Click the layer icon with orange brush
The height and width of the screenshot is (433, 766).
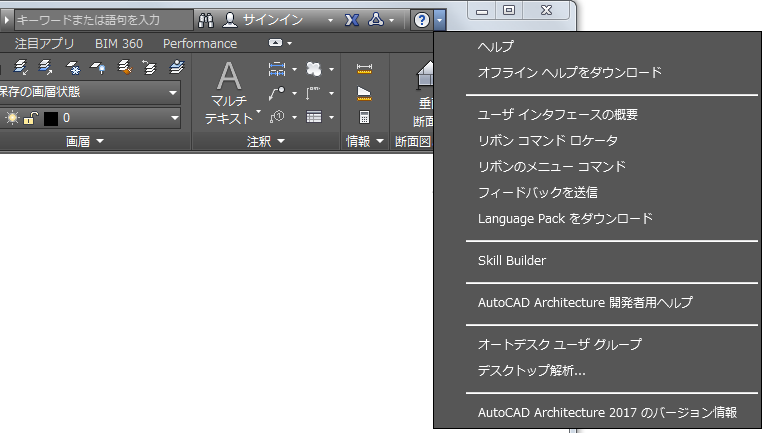tap(125, 67)
